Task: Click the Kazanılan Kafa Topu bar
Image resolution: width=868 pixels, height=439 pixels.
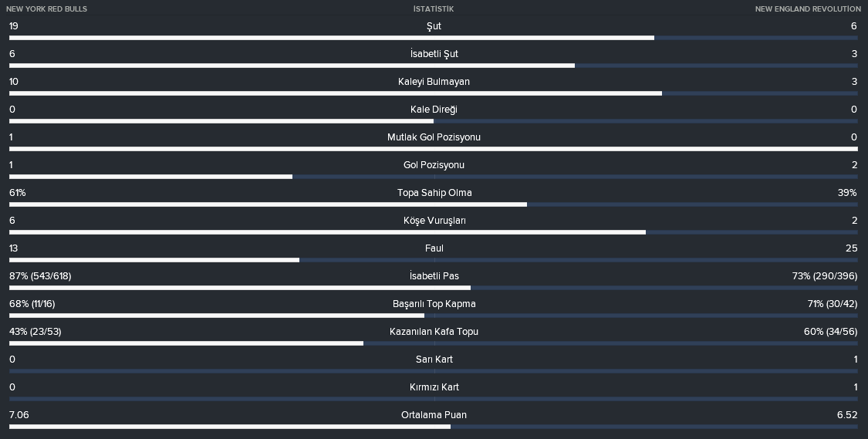Action: click(434, 343)
